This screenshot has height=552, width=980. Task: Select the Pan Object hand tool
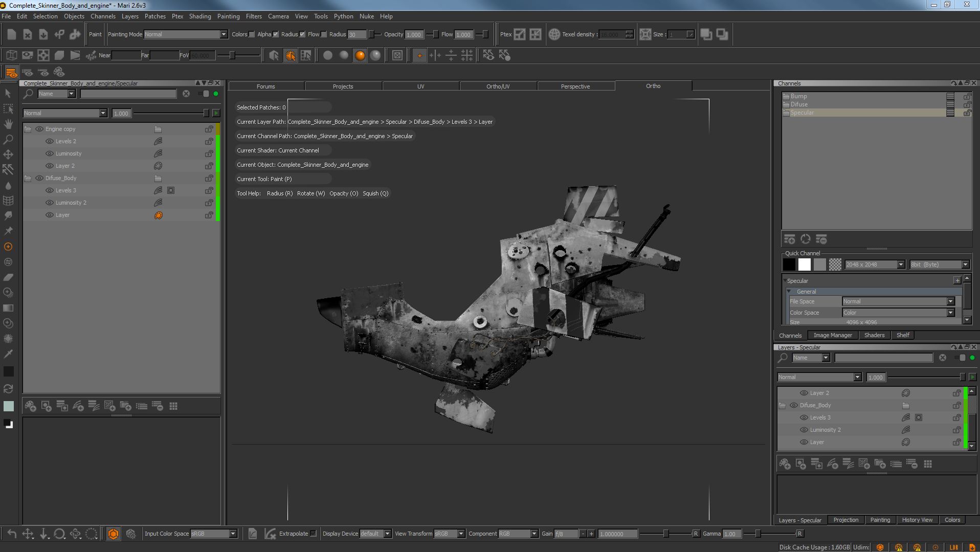[x=8, y=124]
